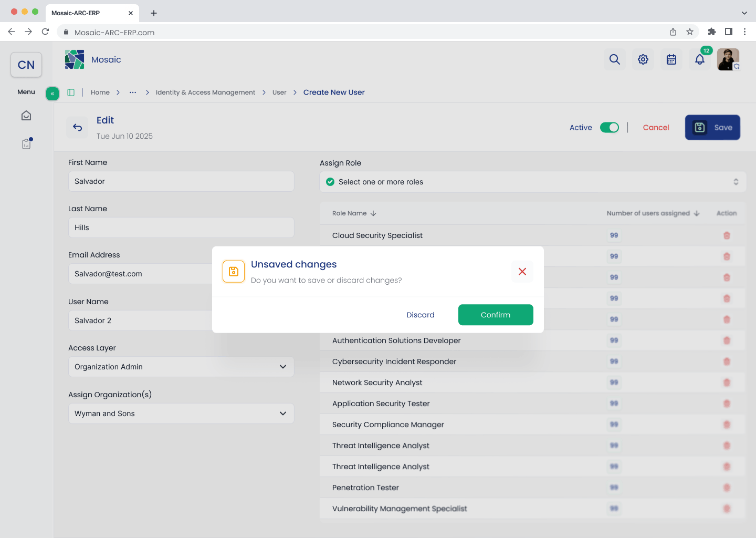Click Create New User breadcrumb
756x538 pixels.
(334, 92)
